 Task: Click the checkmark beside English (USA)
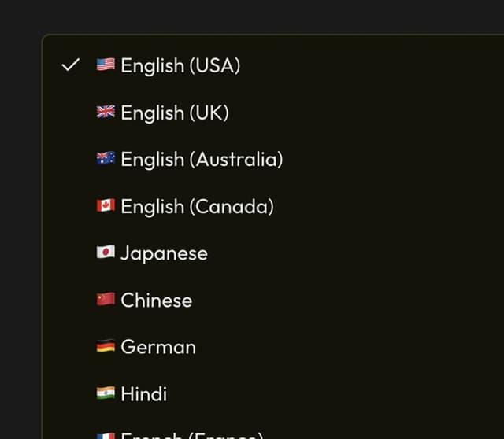click(70, 65)
